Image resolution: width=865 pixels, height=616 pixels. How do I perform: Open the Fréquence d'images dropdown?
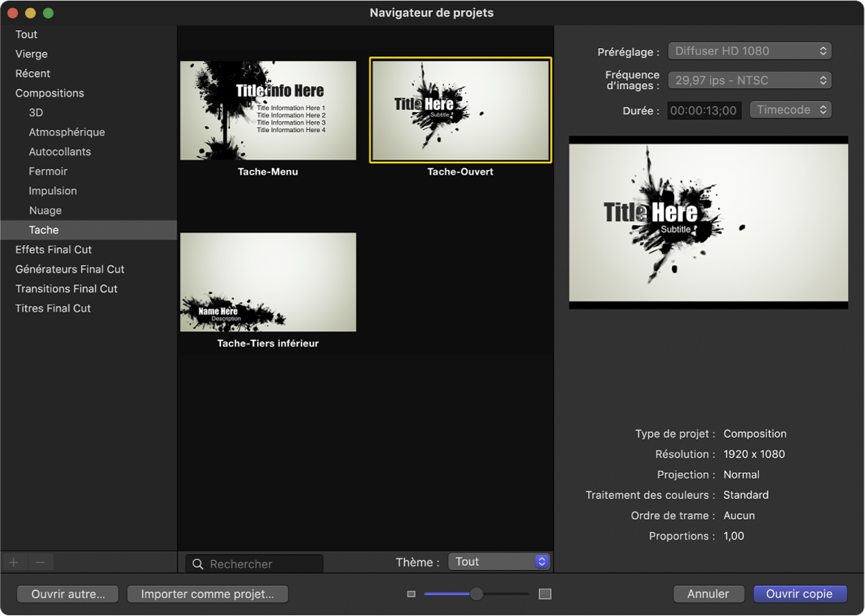tap(749, 80)
